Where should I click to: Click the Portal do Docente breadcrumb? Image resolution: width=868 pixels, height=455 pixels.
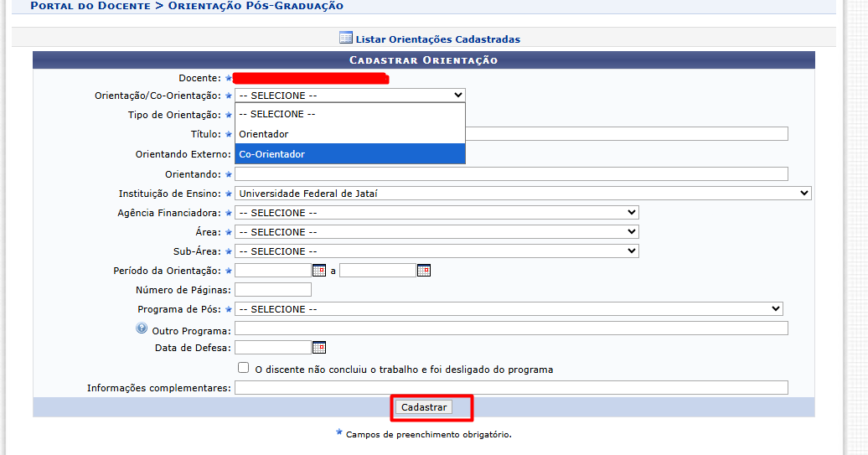pos(90,6)
